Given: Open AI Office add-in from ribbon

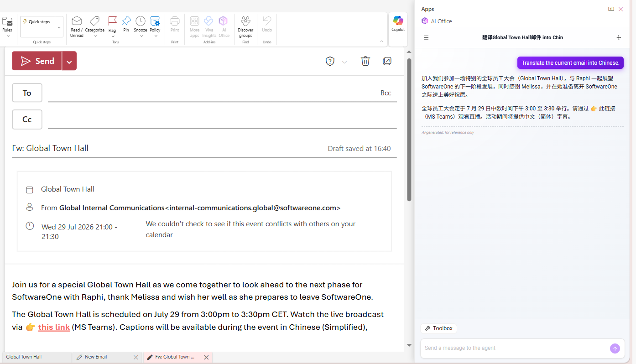Looking at the screenshot, I should (x=224, y=21).
